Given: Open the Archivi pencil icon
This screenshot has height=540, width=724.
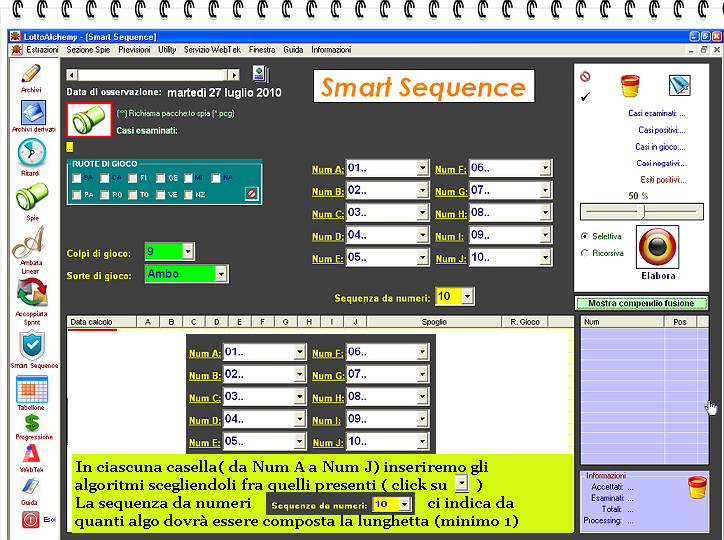Looking at the screenshot, I should click(31, 74).
